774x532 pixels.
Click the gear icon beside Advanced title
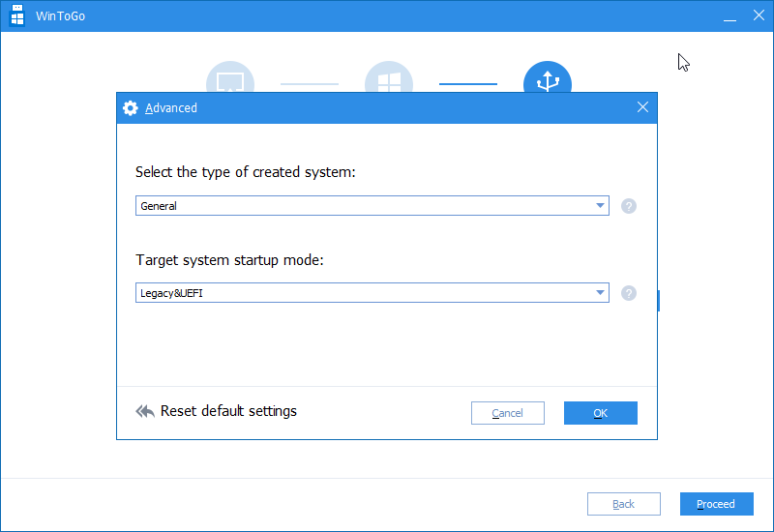pos(131,108)
